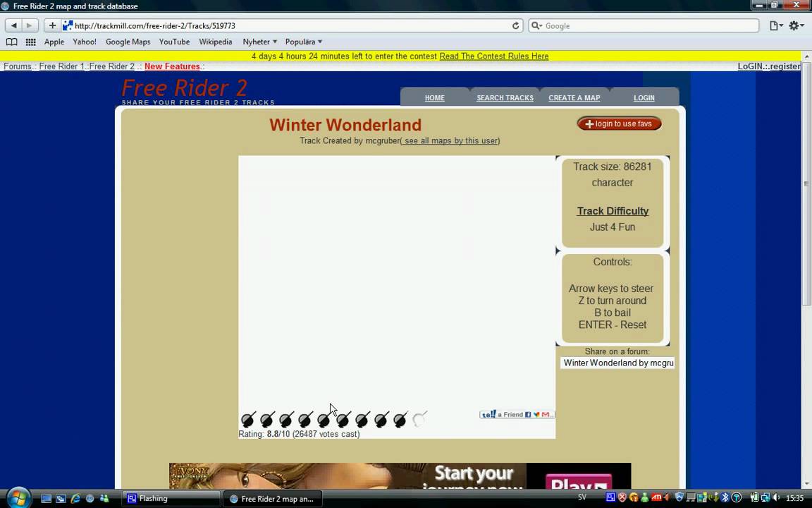The height and width of the screenshot is (508, 812).
Task: Open the Free Rider 2 top link
Action: click(x=112, y=66)
